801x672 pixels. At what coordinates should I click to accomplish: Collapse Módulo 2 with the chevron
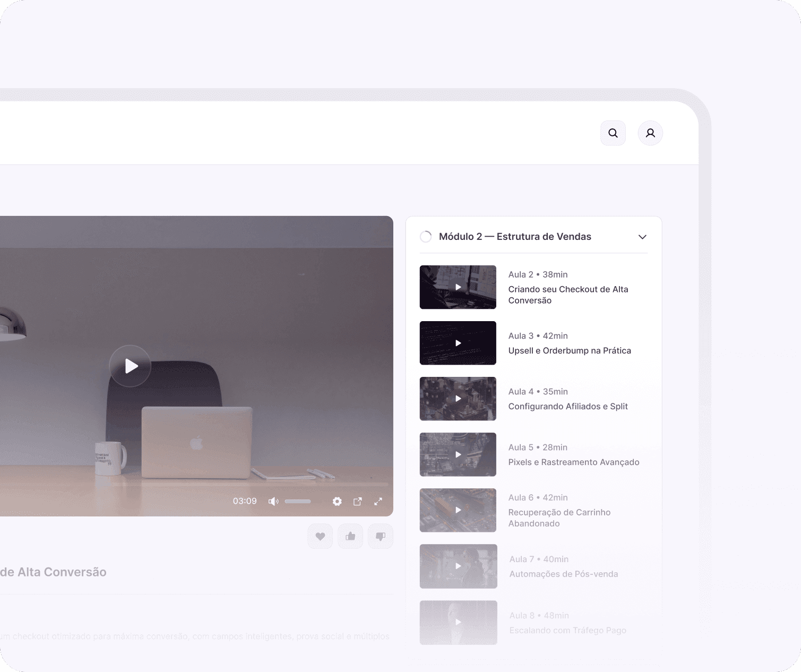642,237
